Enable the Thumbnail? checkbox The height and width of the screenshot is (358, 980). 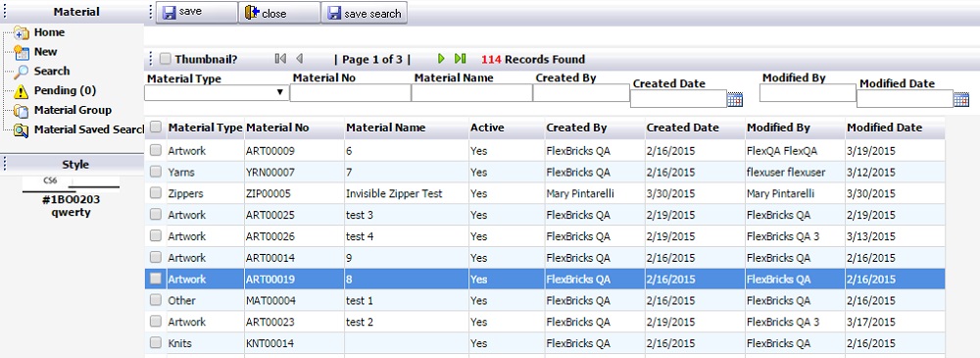click(165, 59)
